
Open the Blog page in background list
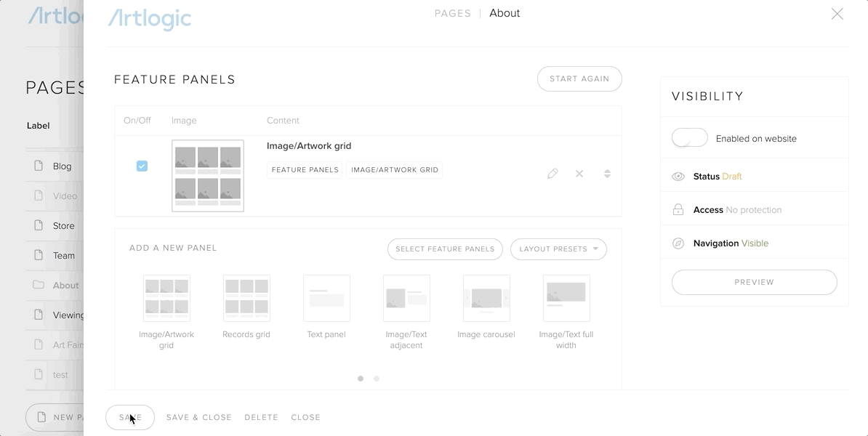click(x=62, y=166)
